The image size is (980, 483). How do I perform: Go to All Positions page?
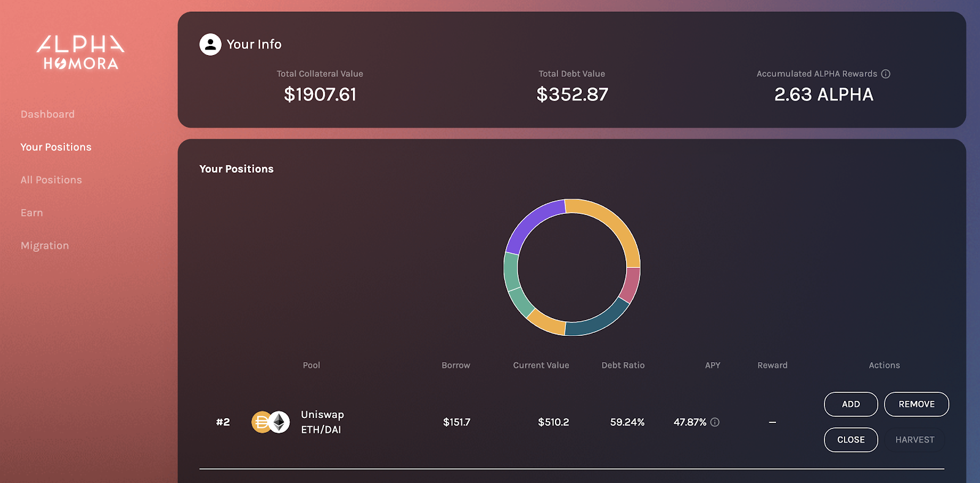point(51,180)
